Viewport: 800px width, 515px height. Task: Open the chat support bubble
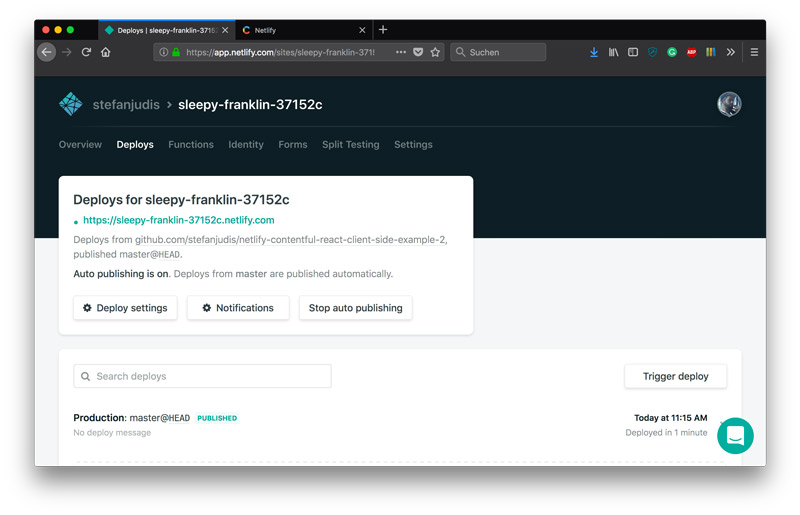coord(735,436)
